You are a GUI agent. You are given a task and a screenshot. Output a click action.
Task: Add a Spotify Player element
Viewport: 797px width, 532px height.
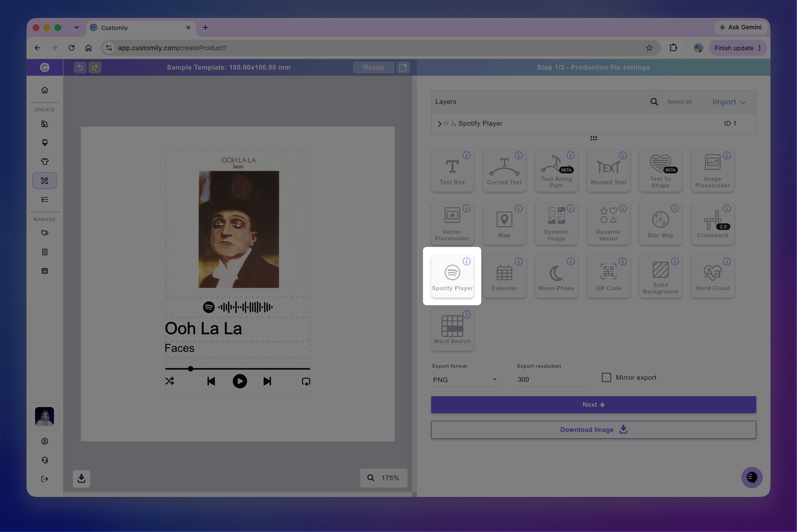point(452,276)
